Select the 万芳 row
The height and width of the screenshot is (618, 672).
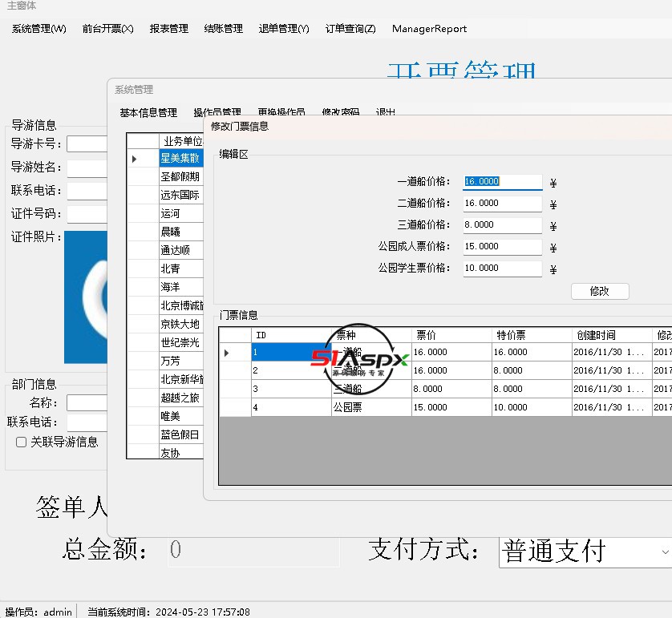[181, 361]
